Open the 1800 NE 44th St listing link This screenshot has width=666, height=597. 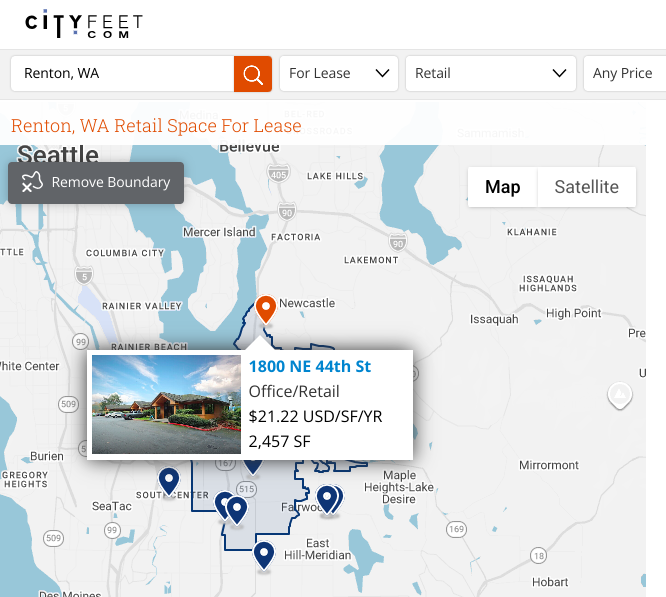point(309,366)
